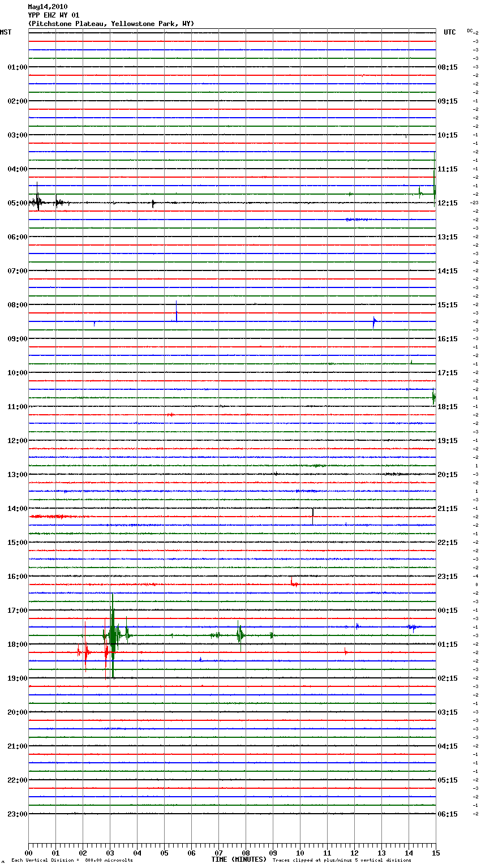Click the traces clipped footnote
The height and width of the screenshot is (868, 481).
coord(342,861)
